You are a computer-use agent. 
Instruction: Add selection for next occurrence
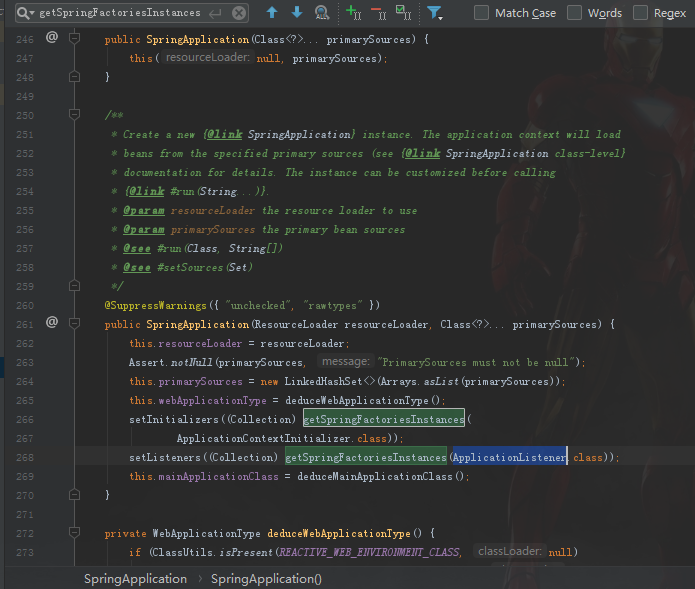pos(353,13)
